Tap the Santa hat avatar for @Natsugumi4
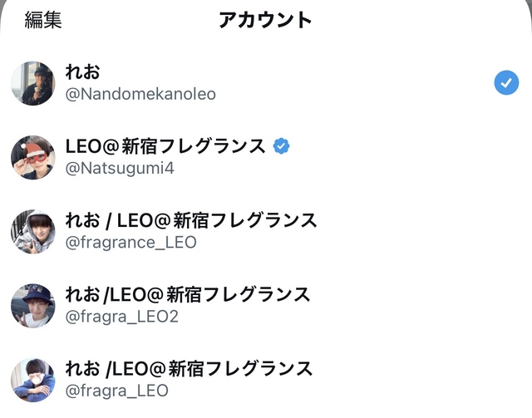Screen dimensions: 532x418 32,157
